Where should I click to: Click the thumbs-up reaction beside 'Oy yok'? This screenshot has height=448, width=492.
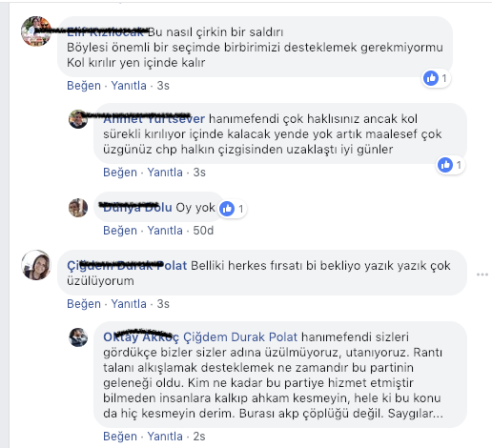click(x=227, y=209)
